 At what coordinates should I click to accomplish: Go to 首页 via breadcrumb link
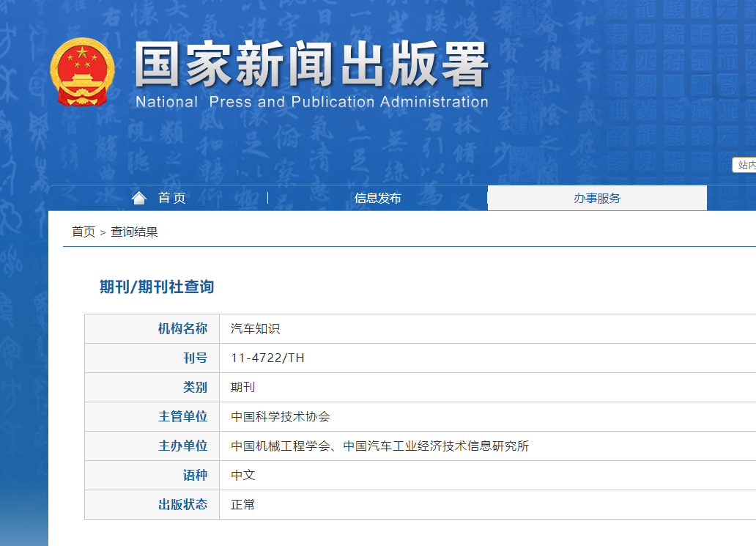pyautogui.click(x=83, y=232)
